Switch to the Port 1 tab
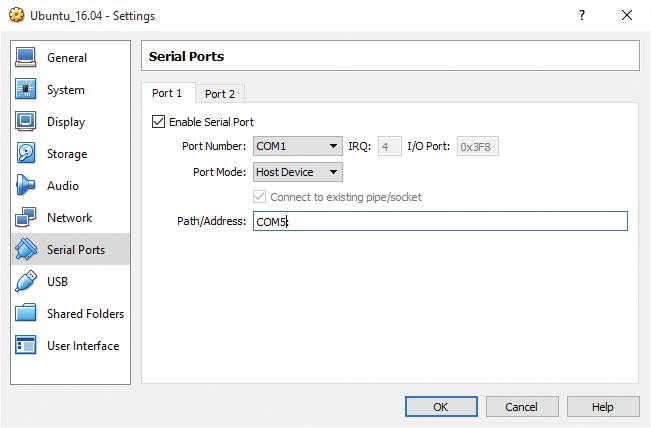This screenshot has height=428, width=651. coord(167,93)
